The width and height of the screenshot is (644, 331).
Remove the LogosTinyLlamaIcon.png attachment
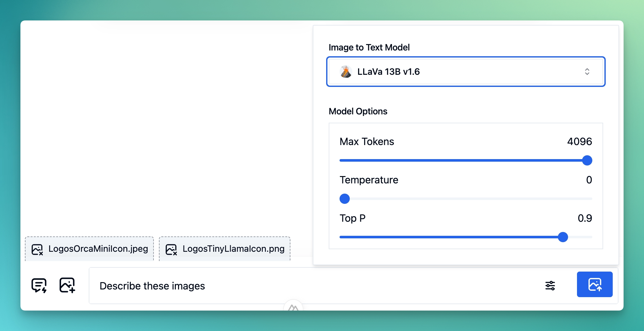coord(171,249)
